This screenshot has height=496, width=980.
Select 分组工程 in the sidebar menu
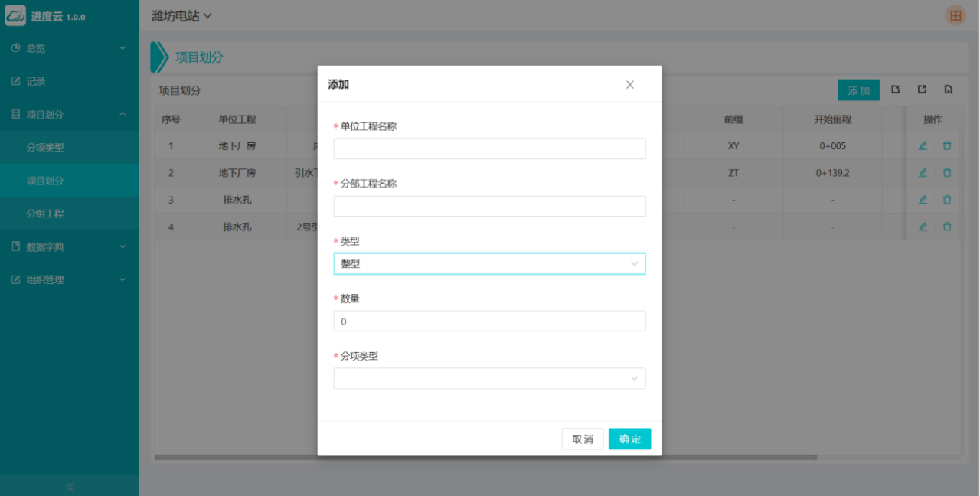click(45, 214)
